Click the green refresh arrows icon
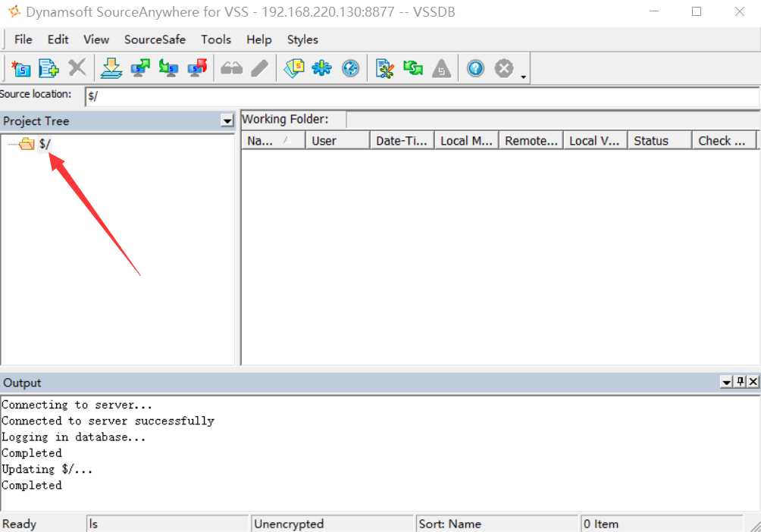Screen dimensions: 761x532 coord(413,68)
